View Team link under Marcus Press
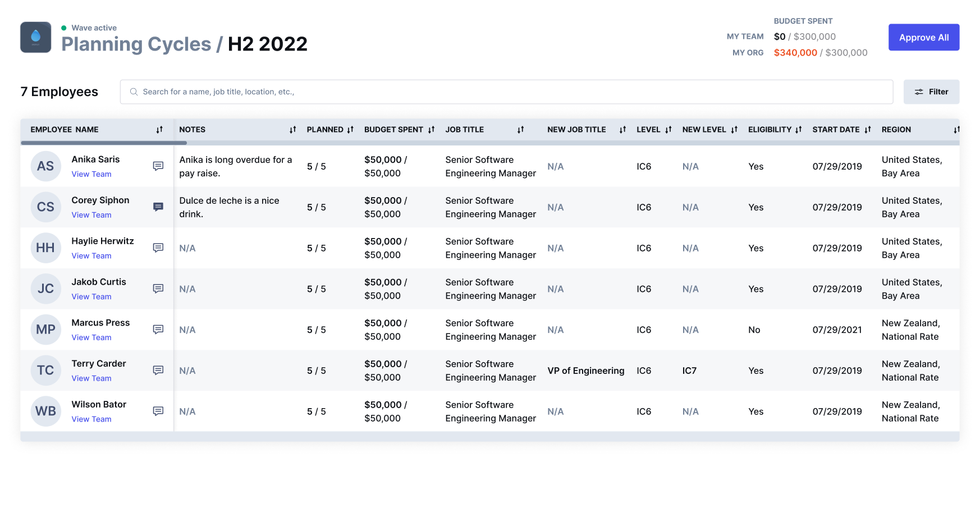This screenshot has width=980, height=512. 91,337
